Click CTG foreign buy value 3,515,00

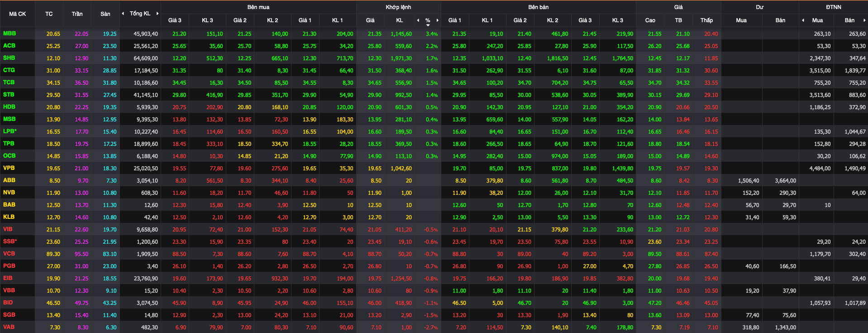820,71
